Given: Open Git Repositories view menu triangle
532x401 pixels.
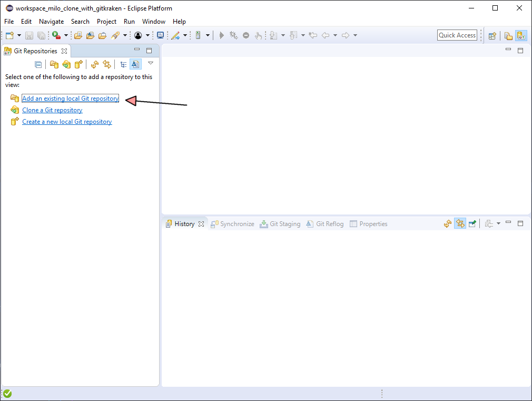Looking at the screenshot, I should pos(151,63).
